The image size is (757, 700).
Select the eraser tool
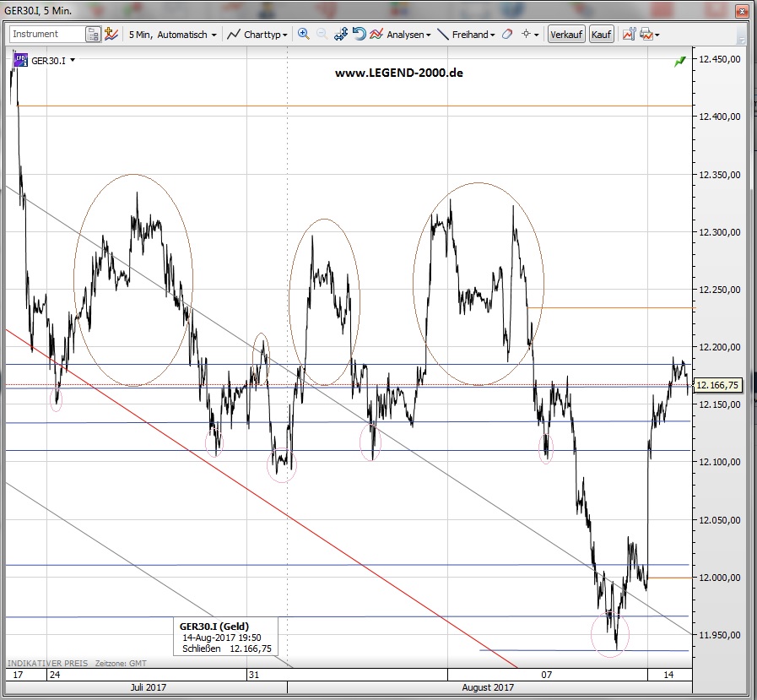point(507,35)
